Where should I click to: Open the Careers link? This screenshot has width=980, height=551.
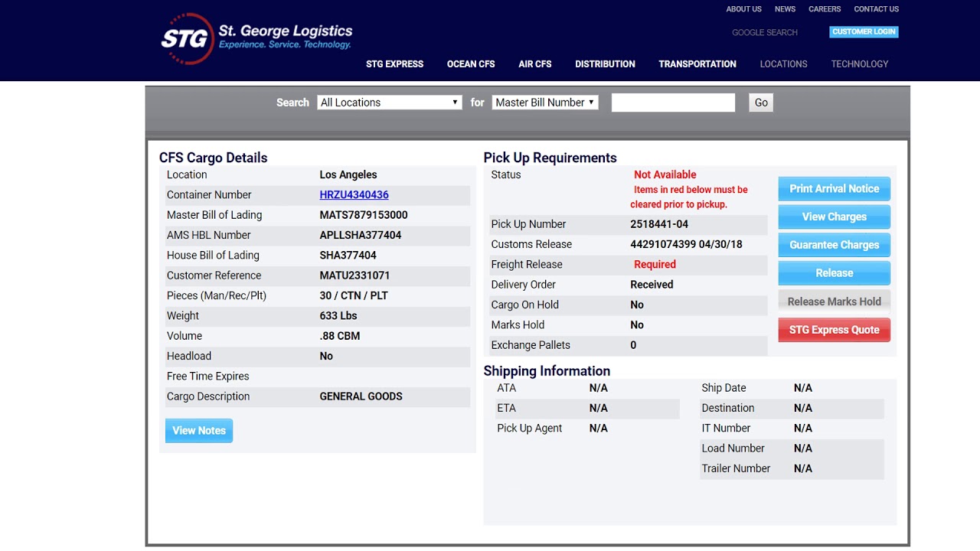825,9
